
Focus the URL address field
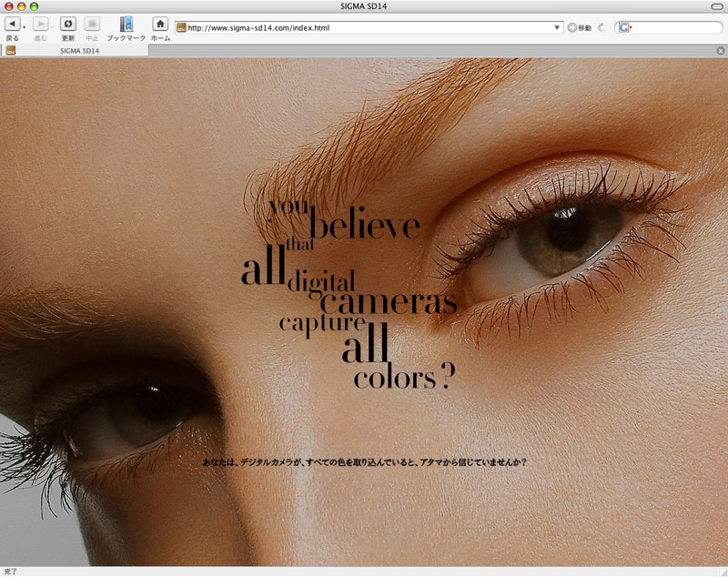pyautogui.click(x=369, y=28)
